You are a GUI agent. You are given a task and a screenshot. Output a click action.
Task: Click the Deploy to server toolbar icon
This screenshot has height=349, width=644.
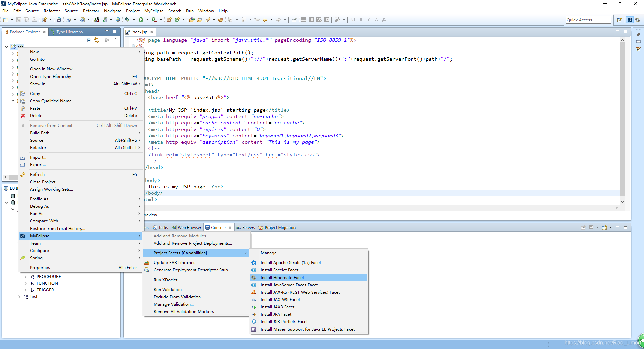(x=97, y=20)
